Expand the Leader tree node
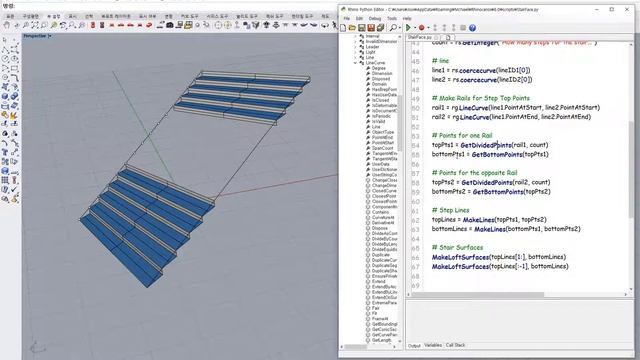Image resolution: width=640 pixels, height=360 pixels. coord(355,47)
